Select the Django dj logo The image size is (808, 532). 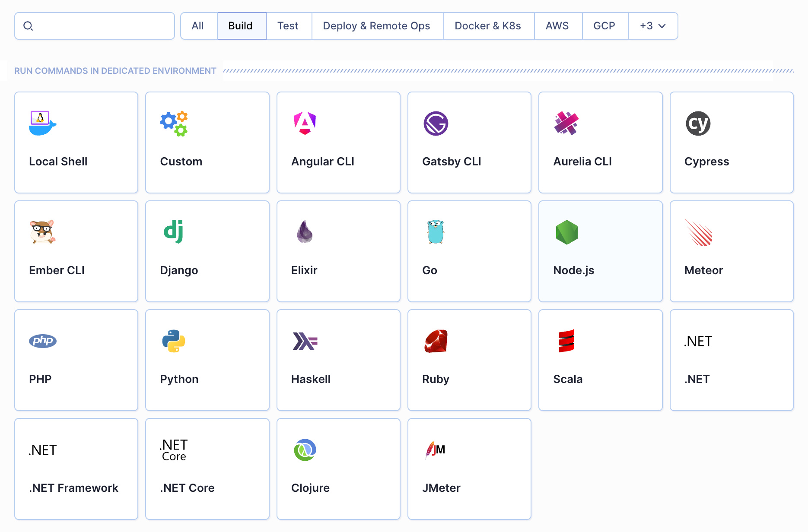[174, 231]
